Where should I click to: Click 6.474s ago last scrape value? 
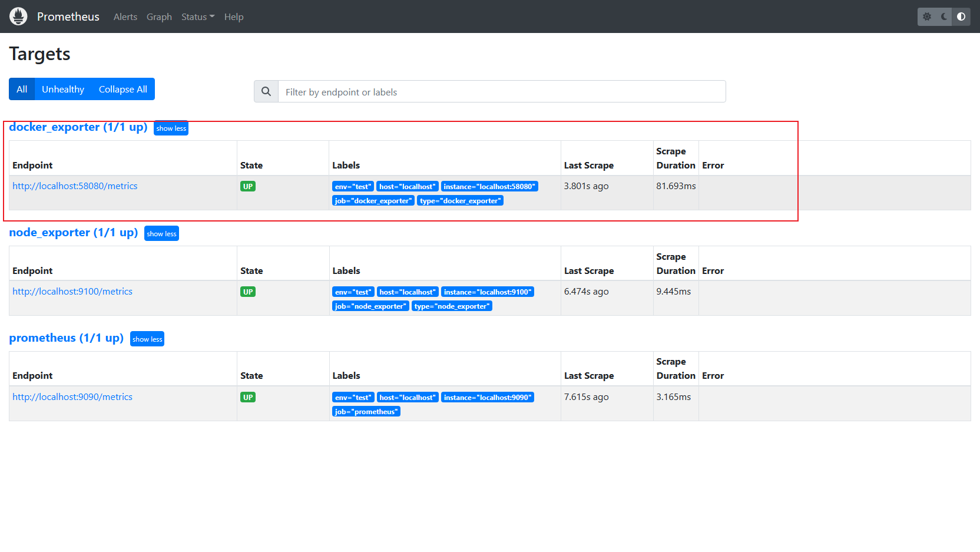click(587, 292)
